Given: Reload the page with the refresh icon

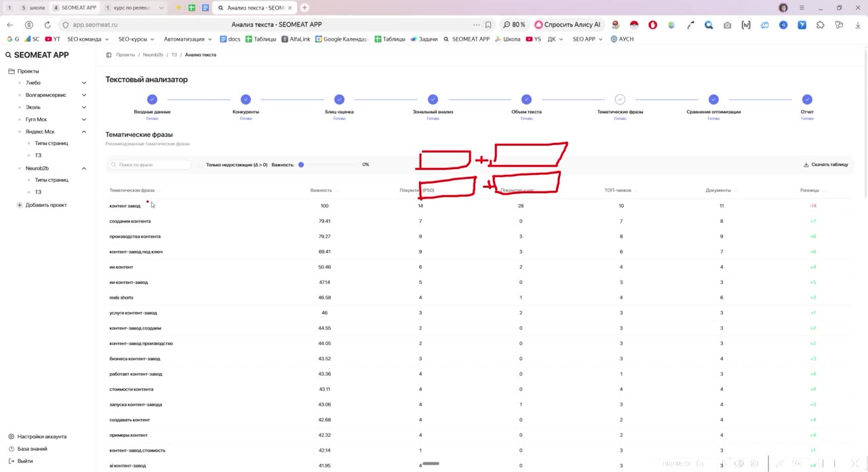Looking at the screenshot, I should coord(47,24).
